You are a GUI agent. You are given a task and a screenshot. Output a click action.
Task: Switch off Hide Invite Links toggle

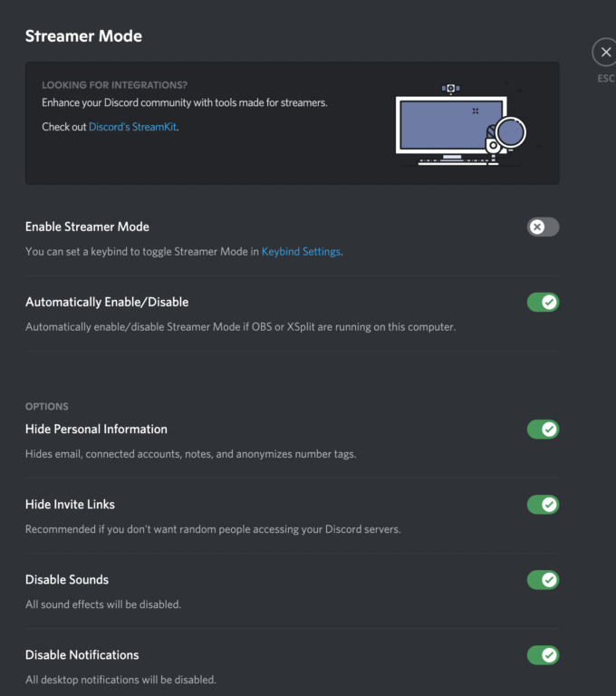(543, 504)
